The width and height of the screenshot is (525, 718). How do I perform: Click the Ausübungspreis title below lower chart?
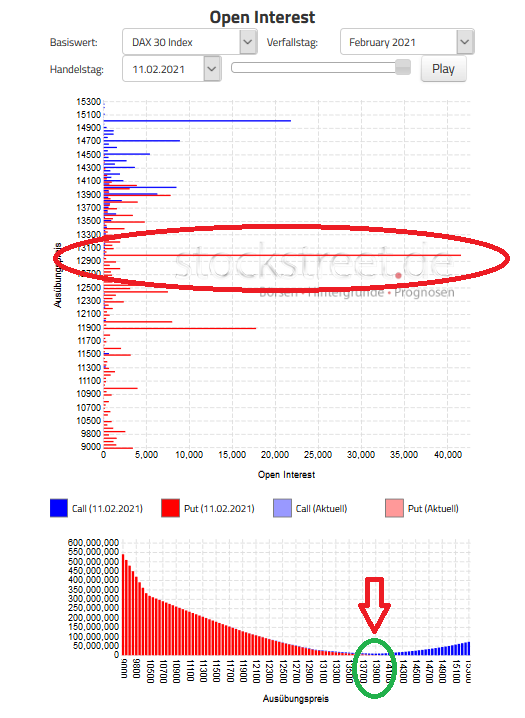(x=296, y=699)
